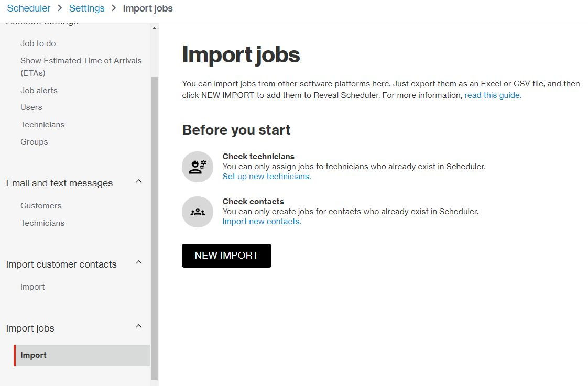Collapse the Import customer contacts section
Viewport: 588px width, 386px height.
click(x=139, y=262)
